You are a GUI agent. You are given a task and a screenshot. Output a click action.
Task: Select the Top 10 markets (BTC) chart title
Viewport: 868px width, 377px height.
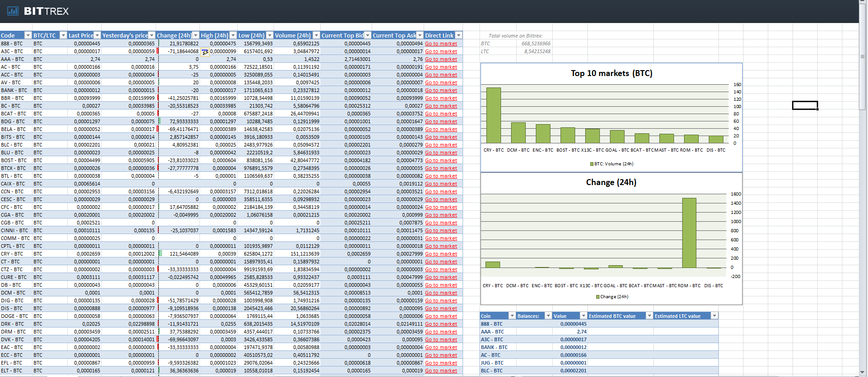click(611, 73)
